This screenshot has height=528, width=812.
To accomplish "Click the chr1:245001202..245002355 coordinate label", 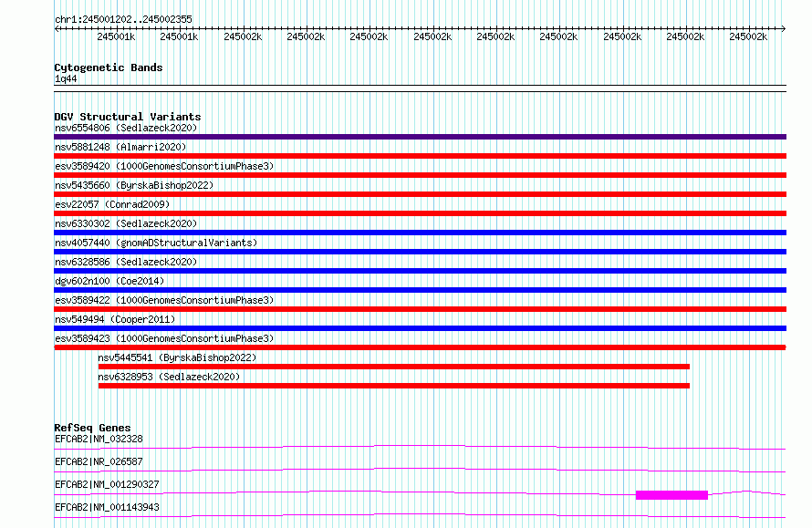I will coord(123,19).
